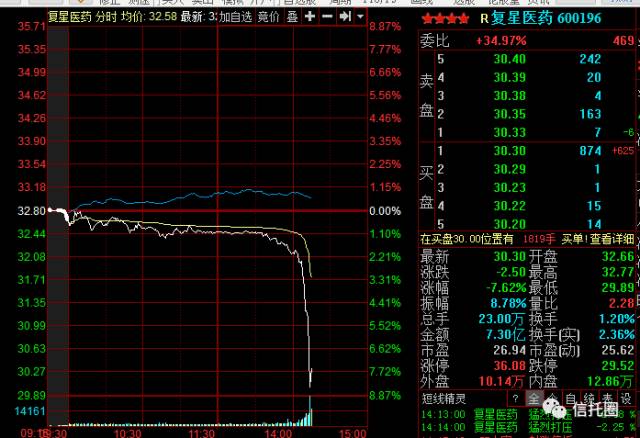
Task: Click sell level 2 volume 163
Action: point(591,114)
